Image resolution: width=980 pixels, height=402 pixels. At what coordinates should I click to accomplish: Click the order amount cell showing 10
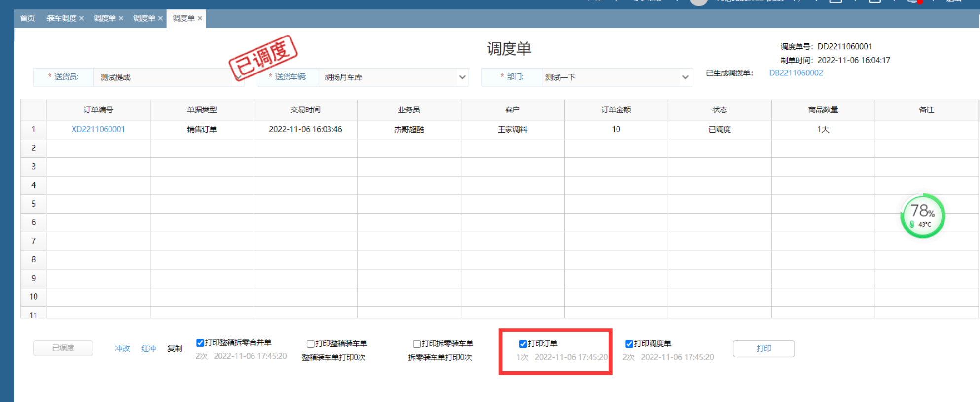[x=616, y=129]
